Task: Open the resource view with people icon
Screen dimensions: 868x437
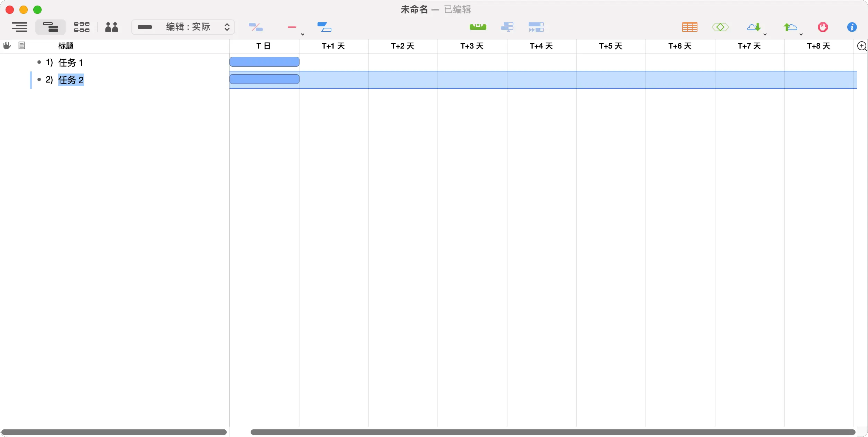Action: point(112,27)
